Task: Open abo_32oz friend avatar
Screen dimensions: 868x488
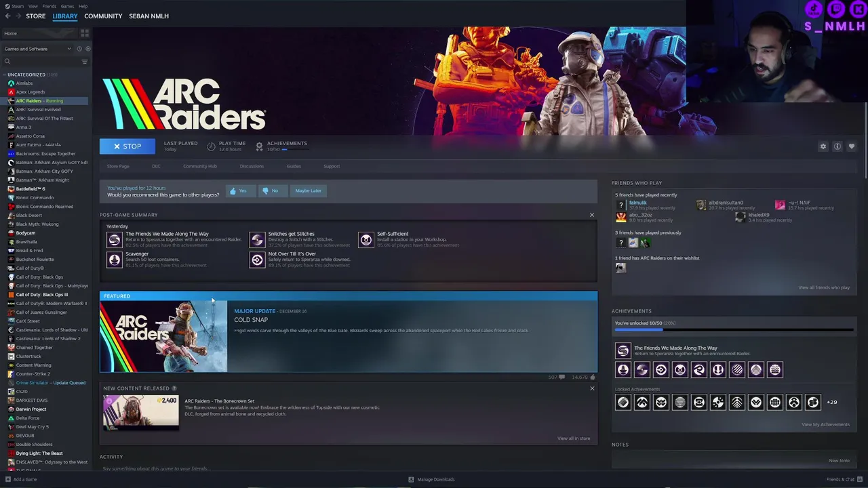Action: coord(620,217)
